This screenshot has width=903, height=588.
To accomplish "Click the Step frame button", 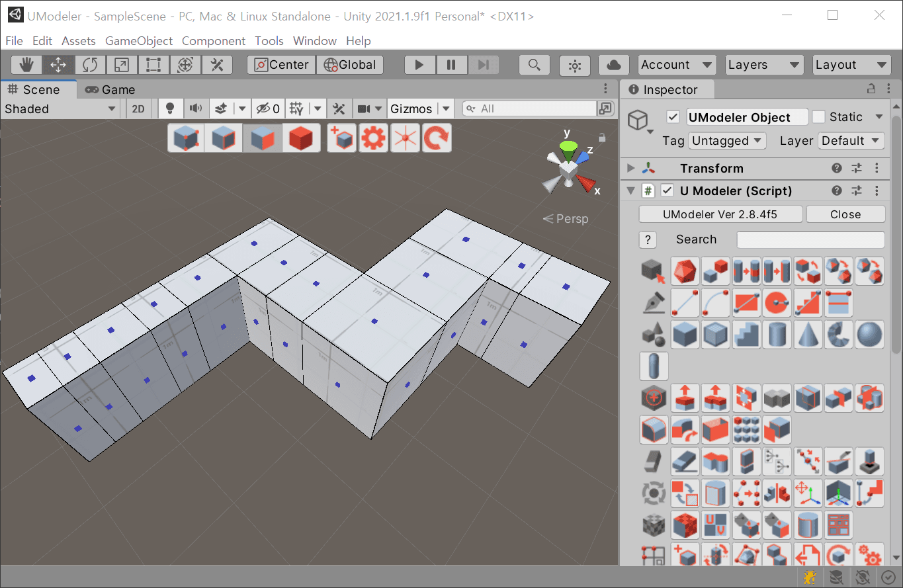I will click(483, 65).
